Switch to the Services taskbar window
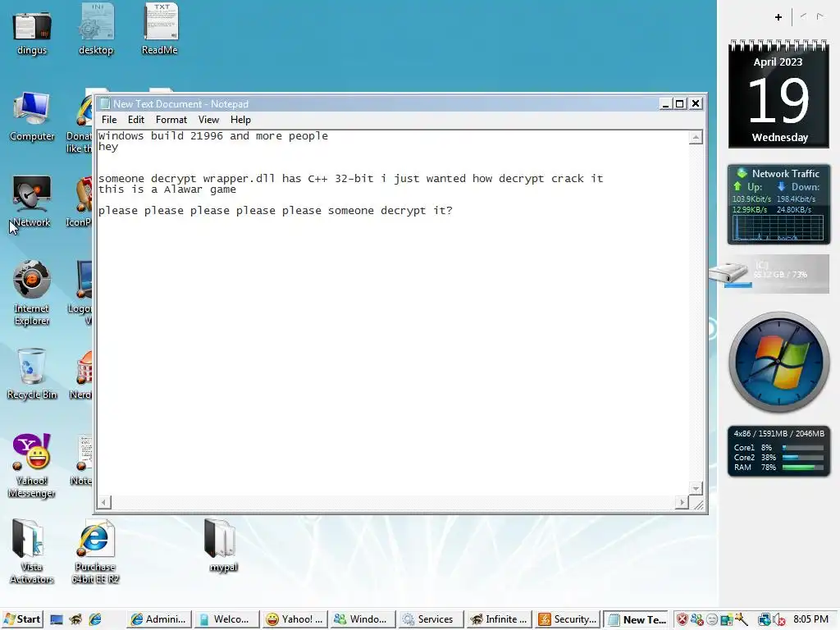 tap(430, 619)
